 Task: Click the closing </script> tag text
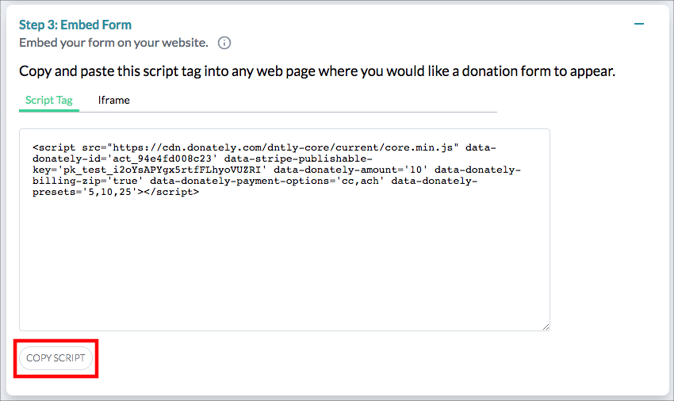click(172, 193)
